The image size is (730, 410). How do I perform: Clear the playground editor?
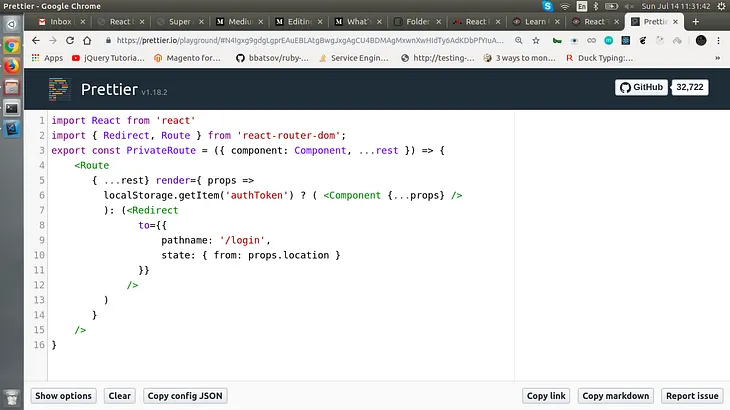tap(120, 396)
